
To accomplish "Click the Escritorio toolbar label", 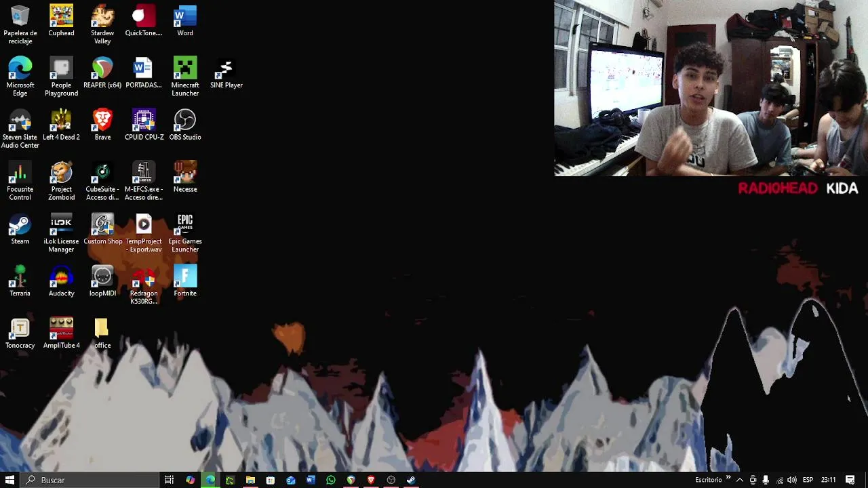I will coord(708,480).
